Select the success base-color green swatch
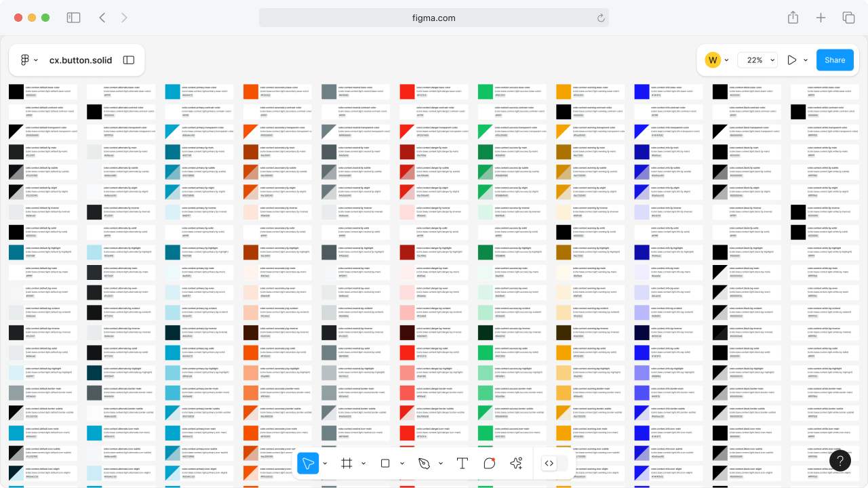Screen dimensions: 868x488 486,92
